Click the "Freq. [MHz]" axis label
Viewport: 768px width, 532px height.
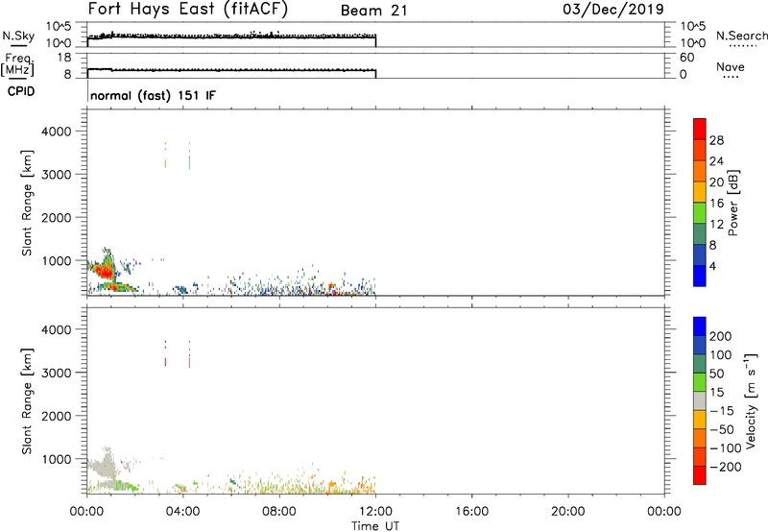pyautogui.click(x=17, y=64)
